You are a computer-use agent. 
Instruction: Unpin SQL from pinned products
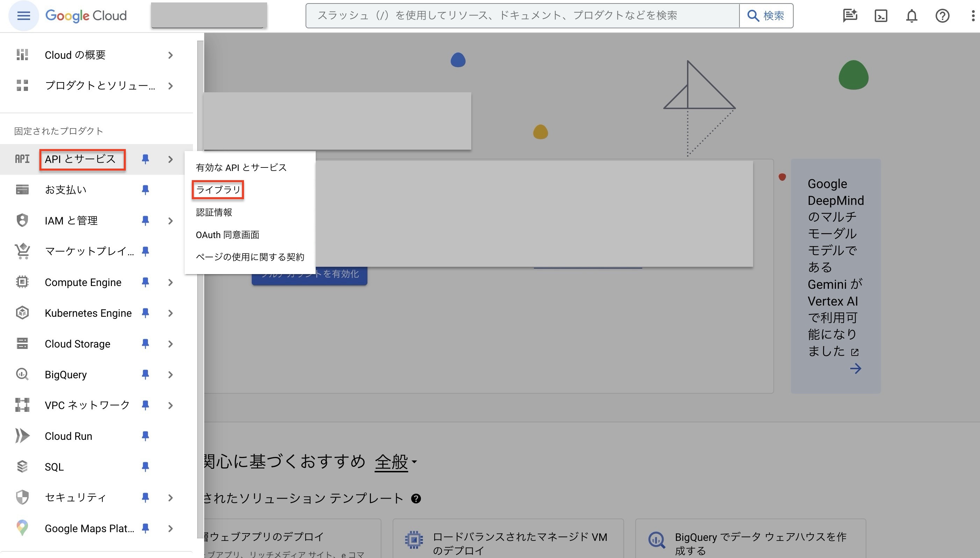pyautogui.click(x=145, y=466)
